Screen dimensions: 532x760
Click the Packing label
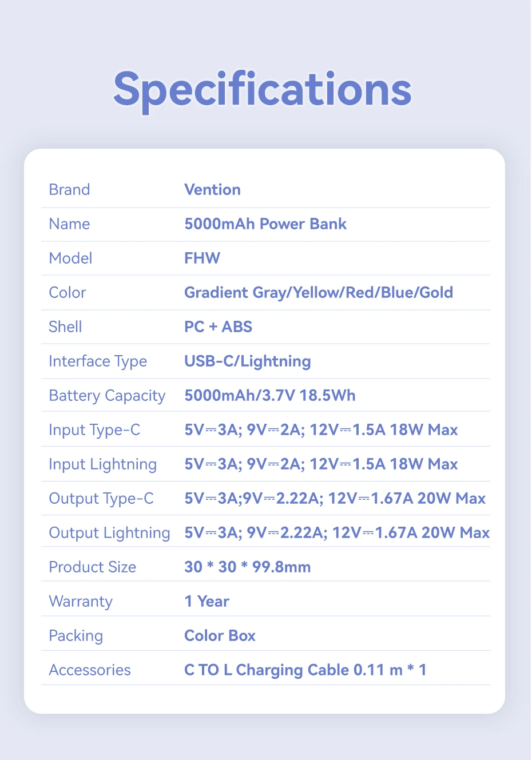(x=76, y=636)
